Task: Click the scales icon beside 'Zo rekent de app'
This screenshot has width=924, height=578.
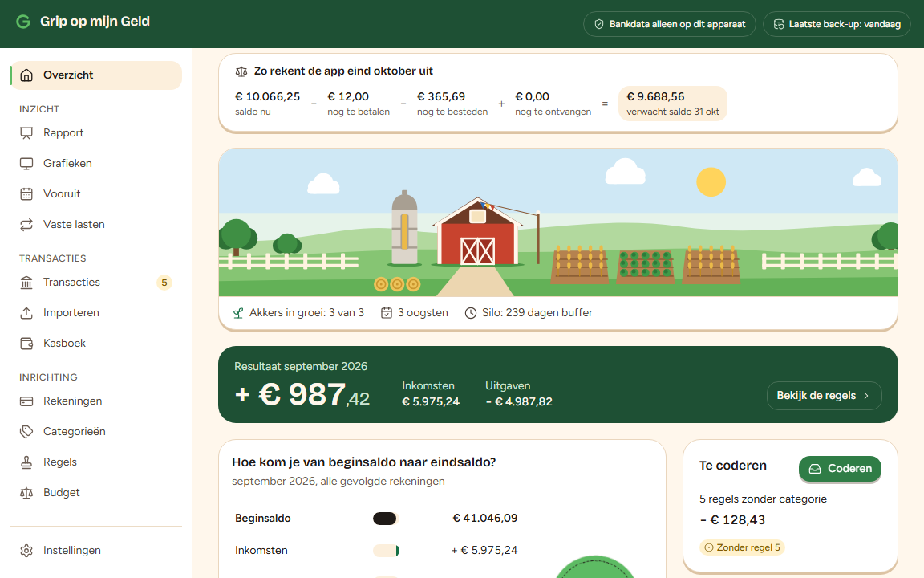Action: [x=241, y=71]
